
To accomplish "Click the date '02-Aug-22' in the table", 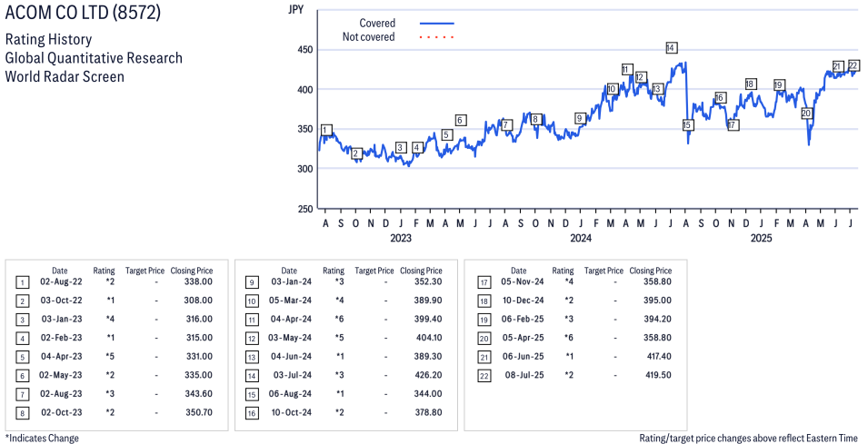I will 60,282.
